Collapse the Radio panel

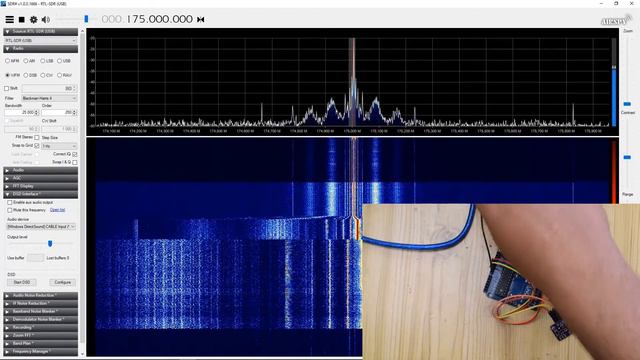point(40,49)
